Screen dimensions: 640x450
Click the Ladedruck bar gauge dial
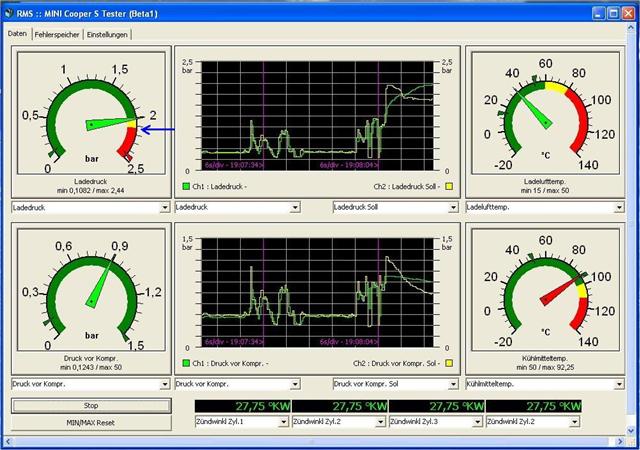tap(90, 118)
